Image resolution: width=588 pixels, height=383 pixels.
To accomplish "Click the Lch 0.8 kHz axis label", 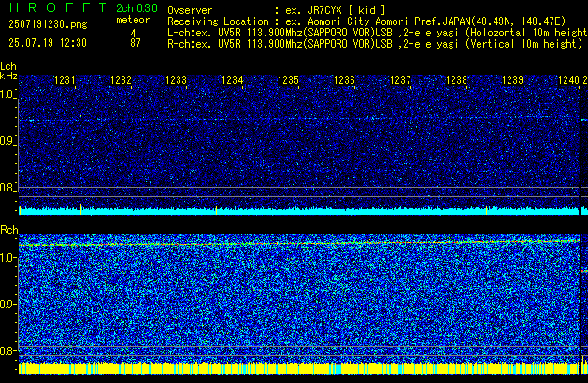I will (x=7, y=188).
